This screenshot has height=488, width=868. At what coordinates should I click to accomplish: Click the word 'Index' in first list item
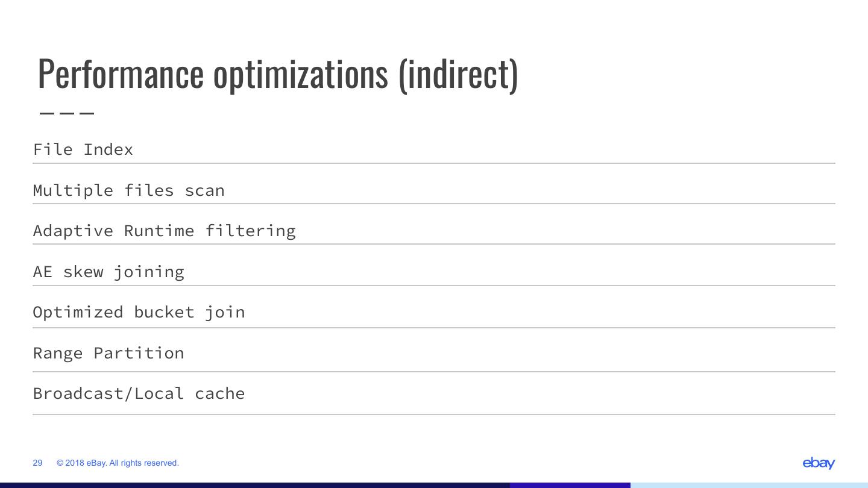point(108,149)
